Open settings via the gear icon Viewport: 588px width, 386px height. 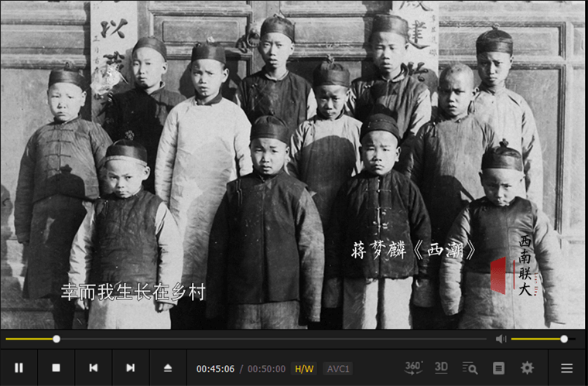[527, 368]
